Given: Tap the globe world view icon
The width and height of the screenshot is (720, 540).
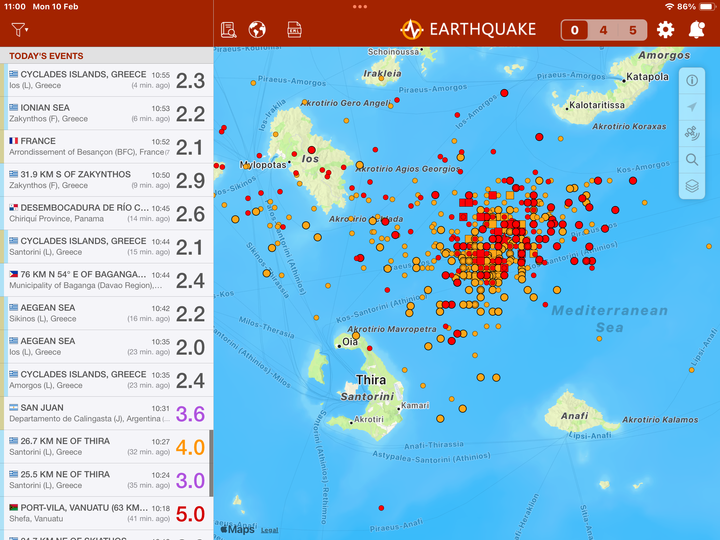Looking at the screenshot, I should click(x=257, y=30).
